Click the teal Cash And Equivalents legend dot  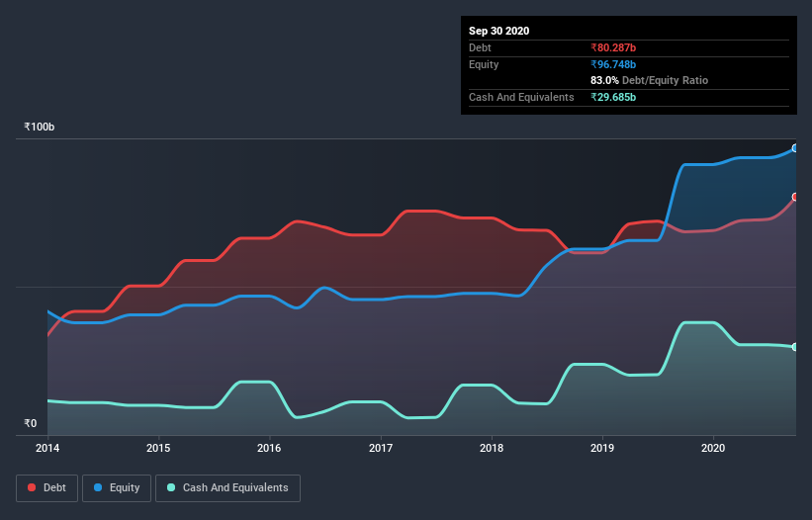(x=171, y=487)
